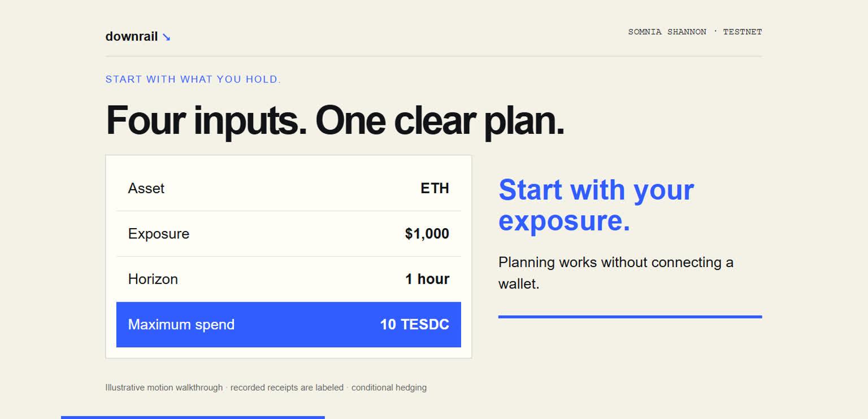The height and width of the screenshot is (419, 868).
Task: Click the conditional hedging footnote
Action: tap(389, 387)
